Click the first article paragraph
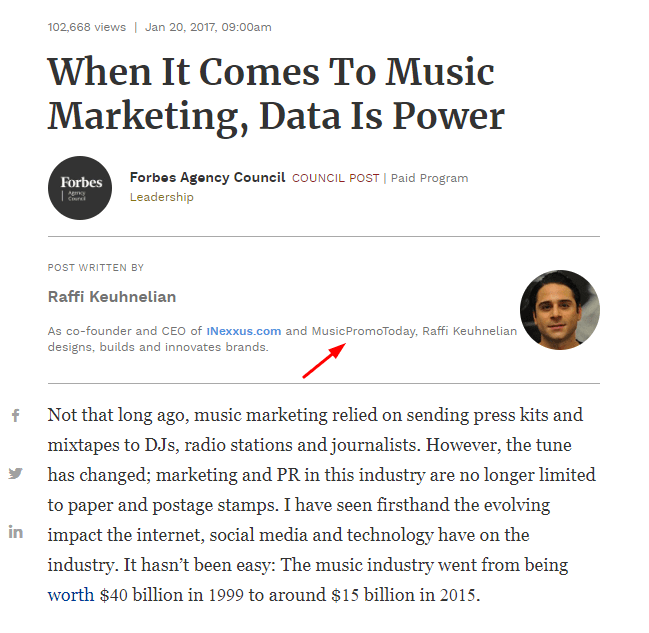649x633 pixels. click(x=322, y=505)
